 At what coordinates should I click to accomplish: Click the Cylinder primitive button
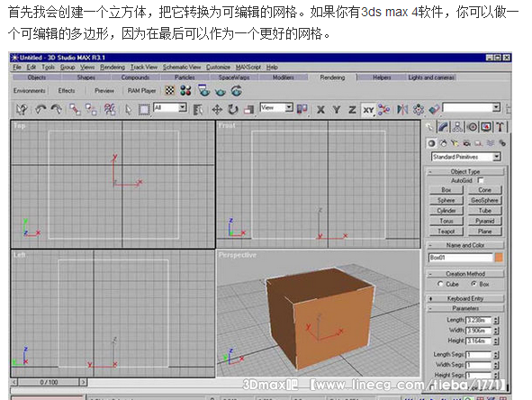click(x=446, y=211)
